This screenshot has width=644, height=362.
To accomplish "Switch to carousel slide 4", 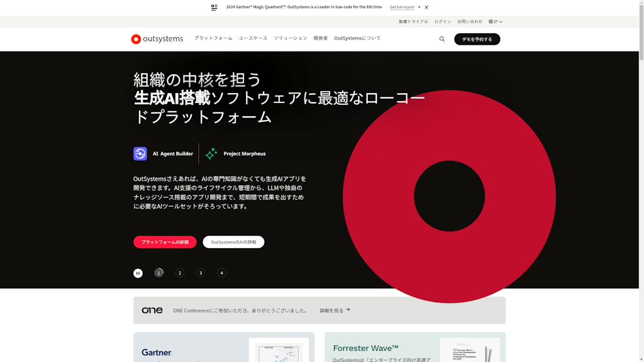I will (x=221, y=273).
